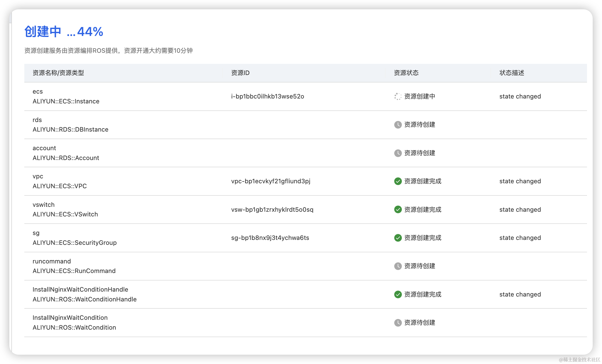The height and width of the screenshot is (364, 602).
Task: Select the ECS instance ID i-bp1bbc0ilhkb13wse52o
Action: 268,96
